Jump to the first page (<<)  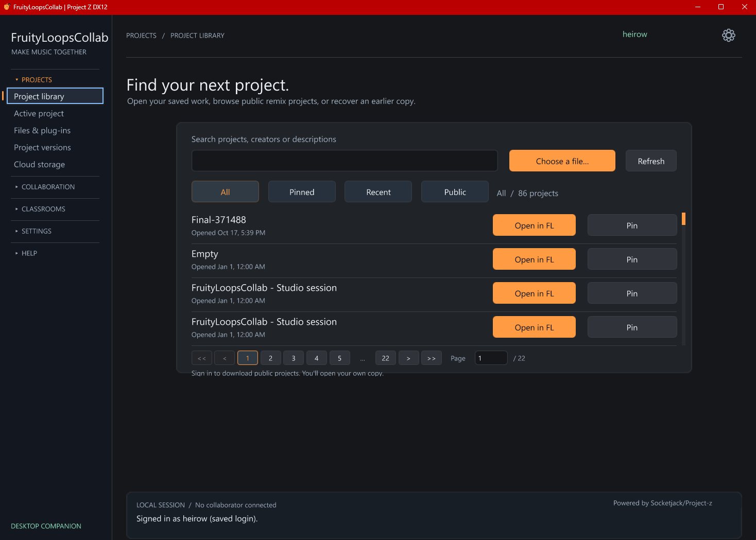point(202,358)
